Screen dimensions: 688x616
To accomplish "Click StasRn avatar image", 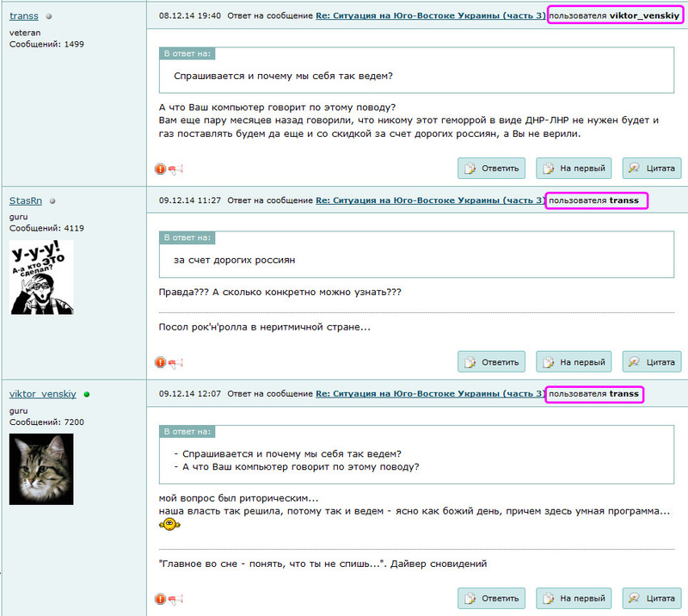I will coord(41,277).
